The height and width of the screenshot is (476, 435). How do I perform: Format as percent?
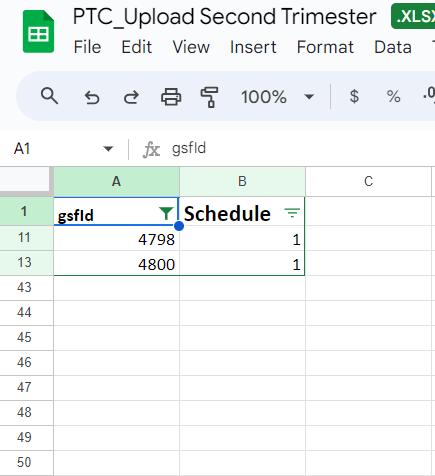(393, 97)
